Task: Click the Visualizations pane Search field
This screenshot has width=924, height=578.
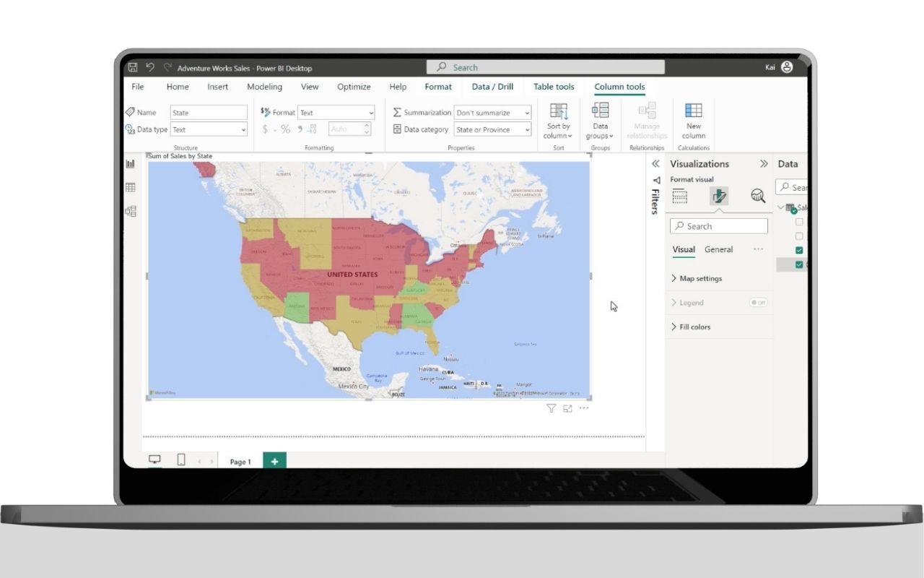Action: point(719,226)
